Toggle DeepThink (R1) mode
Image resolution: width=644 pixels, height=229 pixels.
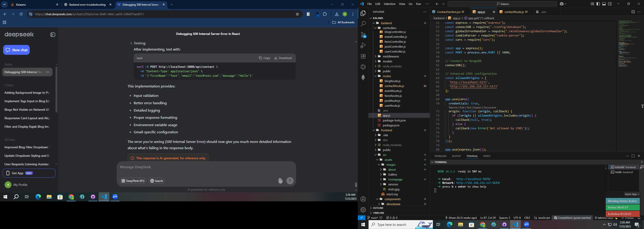coord(133,181)
